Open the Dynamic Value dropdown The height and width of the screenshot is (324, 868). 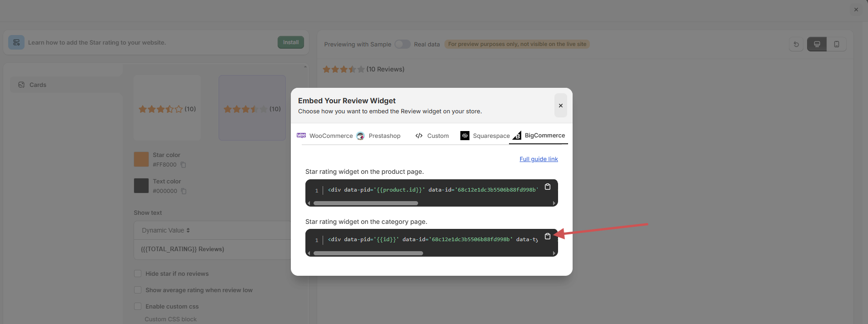[166, 230]
